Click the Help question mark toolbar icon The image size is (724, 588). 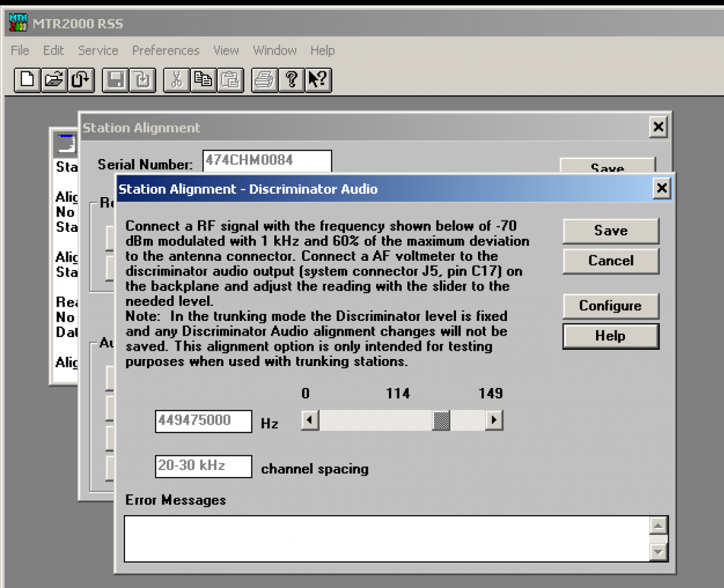[291, 81]
